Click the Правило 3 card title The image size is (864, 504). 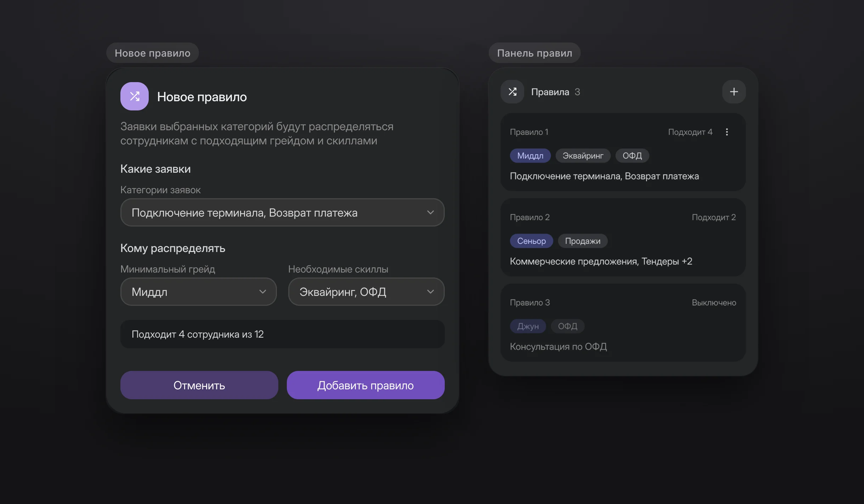pyautogui.click(x=530, y=303)
